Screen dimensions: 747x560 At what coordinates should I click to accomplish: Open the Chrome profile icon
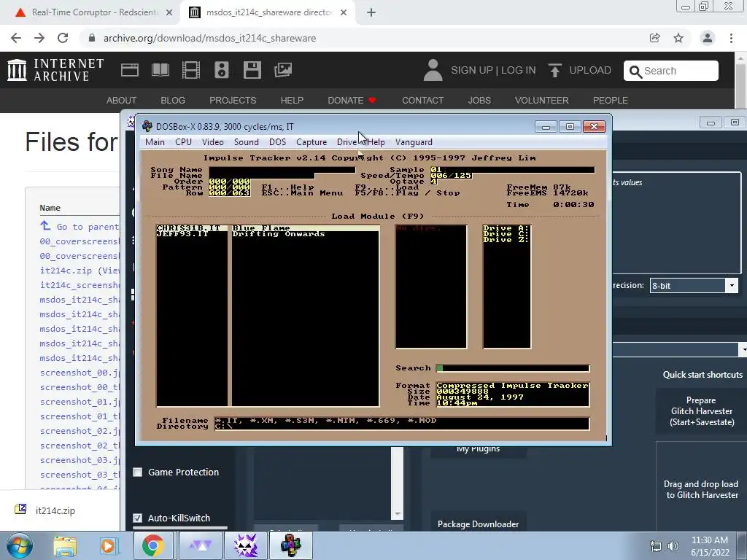point(708,38)
